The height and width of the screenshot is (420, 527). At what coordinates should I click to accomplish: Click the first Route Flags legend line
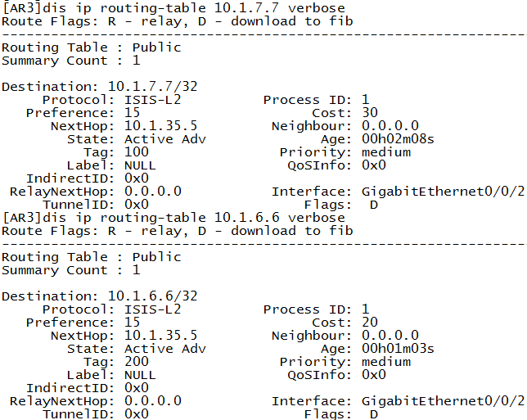(x=178, y=21)
